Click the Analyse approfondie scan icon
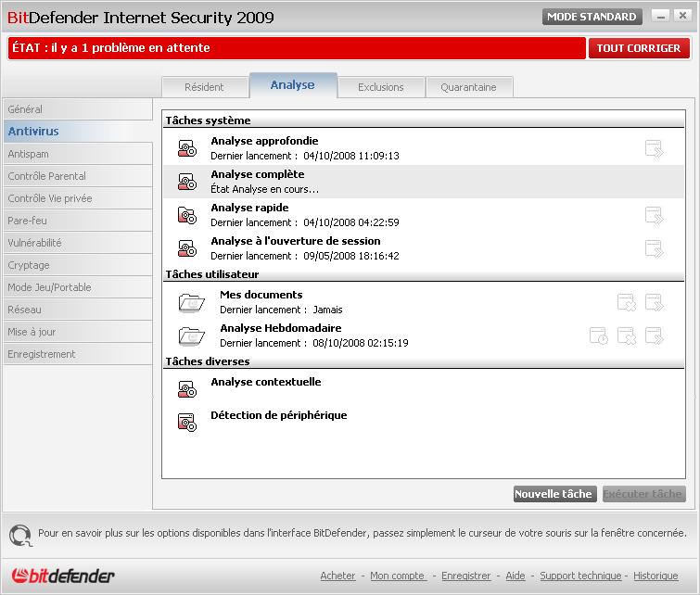Screen dimensions: 700x595 point(187,148)
